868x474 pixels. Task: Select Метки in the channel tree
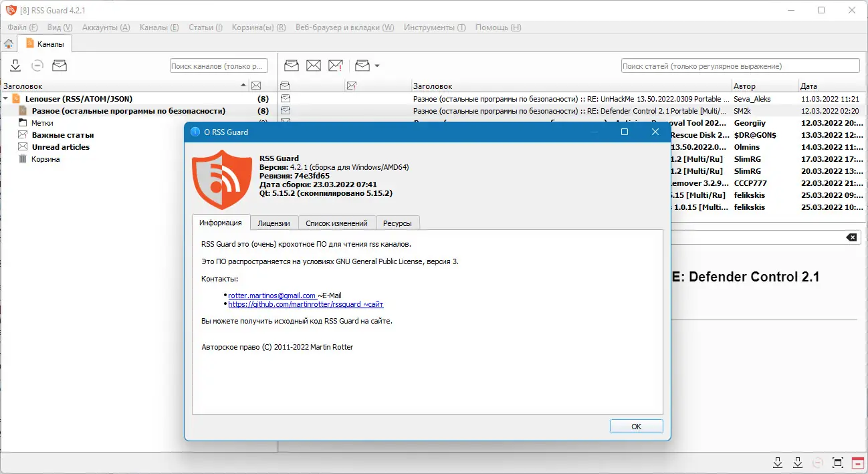[x=42, y=123]
